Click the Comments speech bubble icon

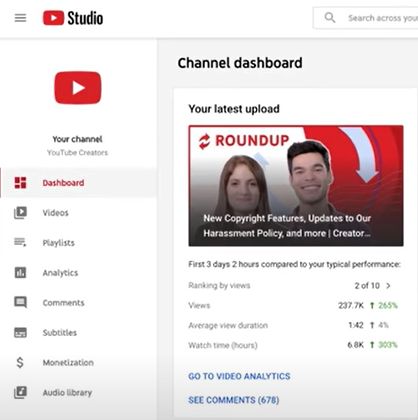pyautogui.click(x=20, y=303)
